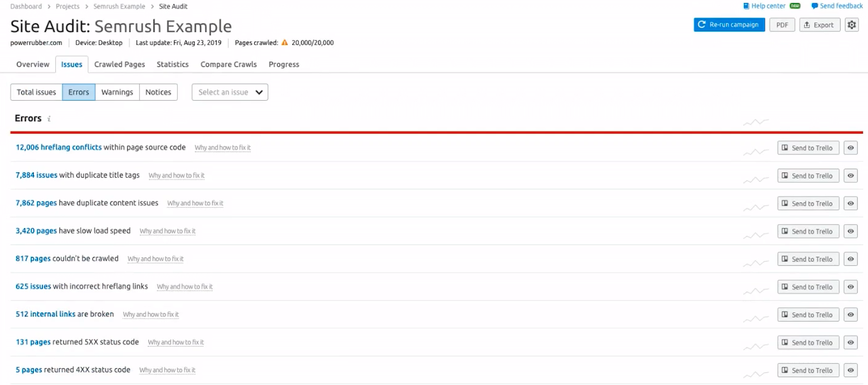This screenshot has width=868, height=385.
Task: Click Re-run campaign button
Action: point(729,25)
